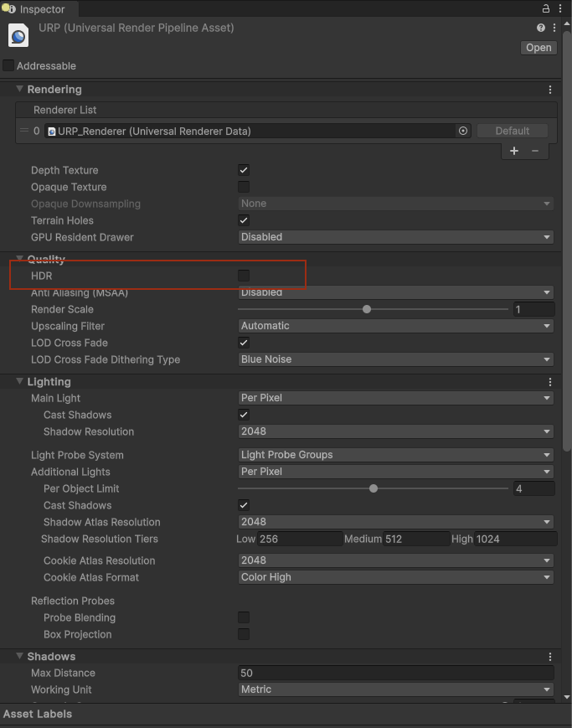572x728 pixels.
Task: Add a renderer with the plus button
Action: click(513, 151)
